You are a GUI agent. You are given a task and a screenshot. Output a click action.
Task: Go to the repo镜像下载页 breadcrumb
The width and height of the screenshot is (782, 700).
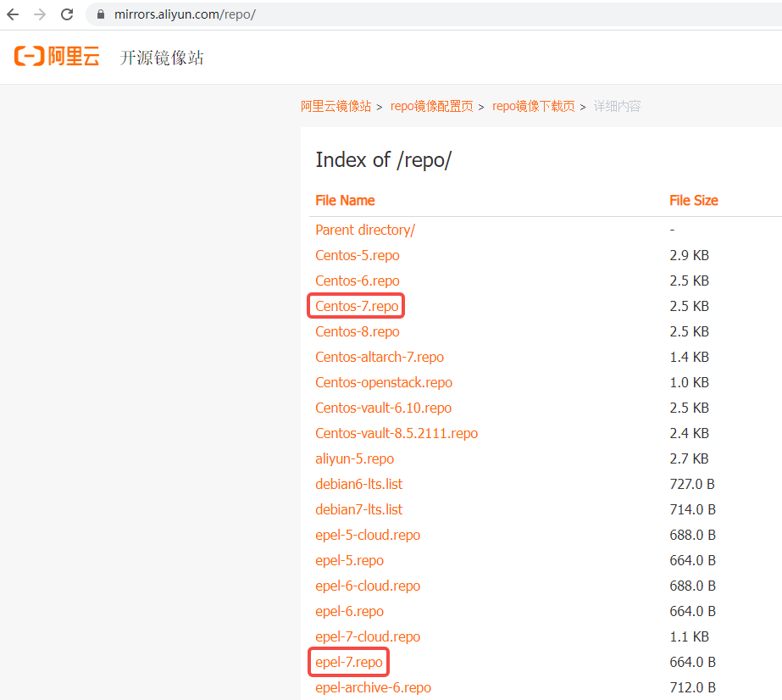(534, 106)
